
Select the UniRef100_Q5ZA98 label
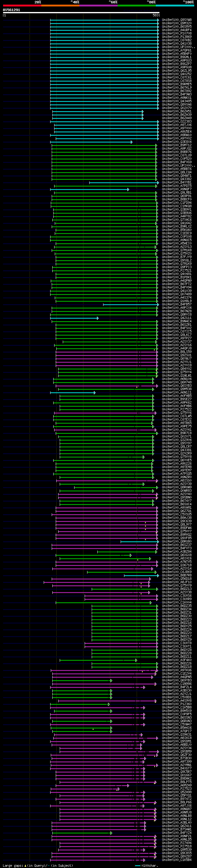coord(177,792)
